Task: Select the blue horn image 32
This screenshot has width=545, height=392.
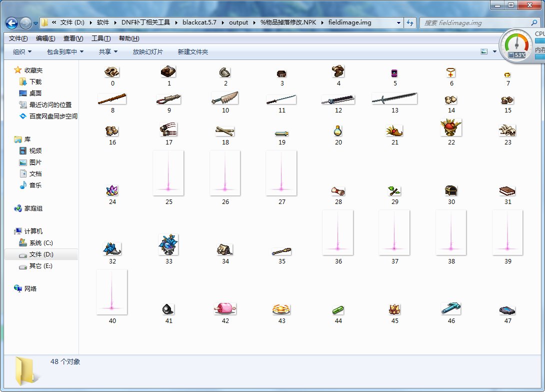Action: tap(112, 249)
